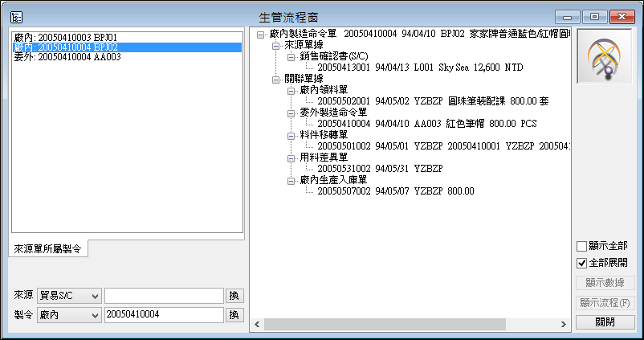Viewport: 644px width, 340px height.
Task: Collapse the 來源單據 tree node
Action: tap(275, 46)
